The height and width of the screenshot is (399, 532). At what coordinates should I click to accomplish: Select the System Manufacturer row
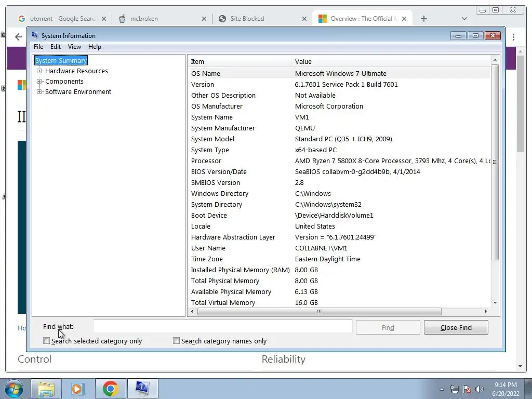coord(339,128)
